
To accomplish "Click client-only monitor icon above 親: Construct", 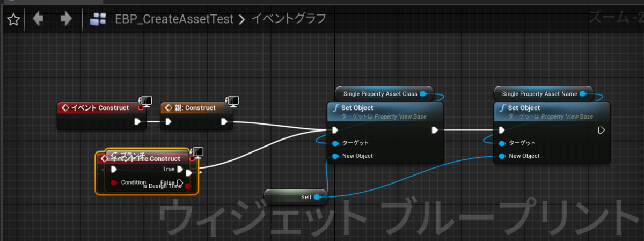I will (233, 100).
